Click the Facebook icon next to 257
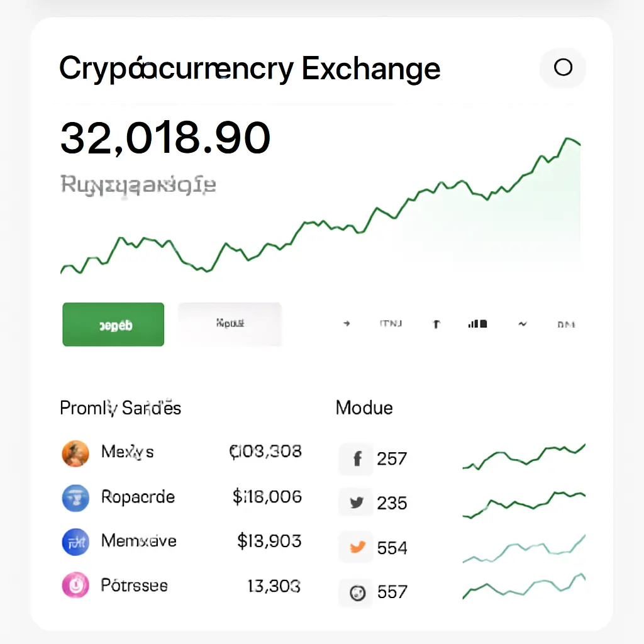 pos(357,458)
